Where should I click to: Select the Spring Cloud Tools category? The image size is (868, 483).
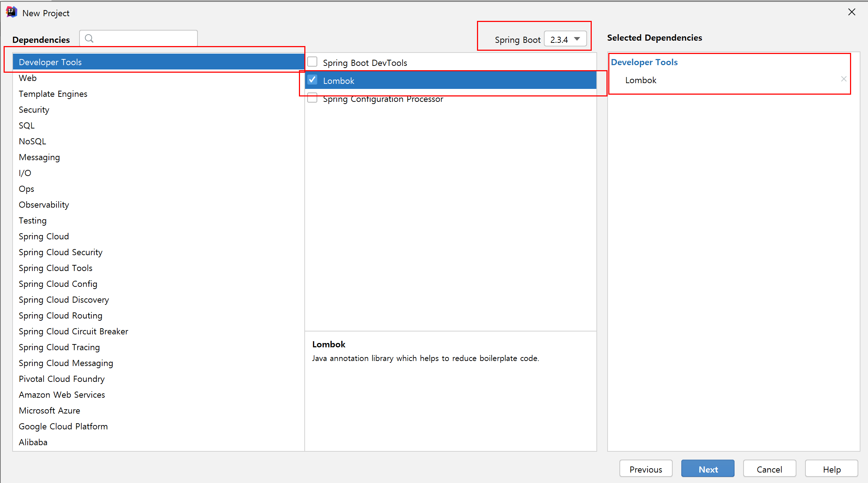[159, 268]
